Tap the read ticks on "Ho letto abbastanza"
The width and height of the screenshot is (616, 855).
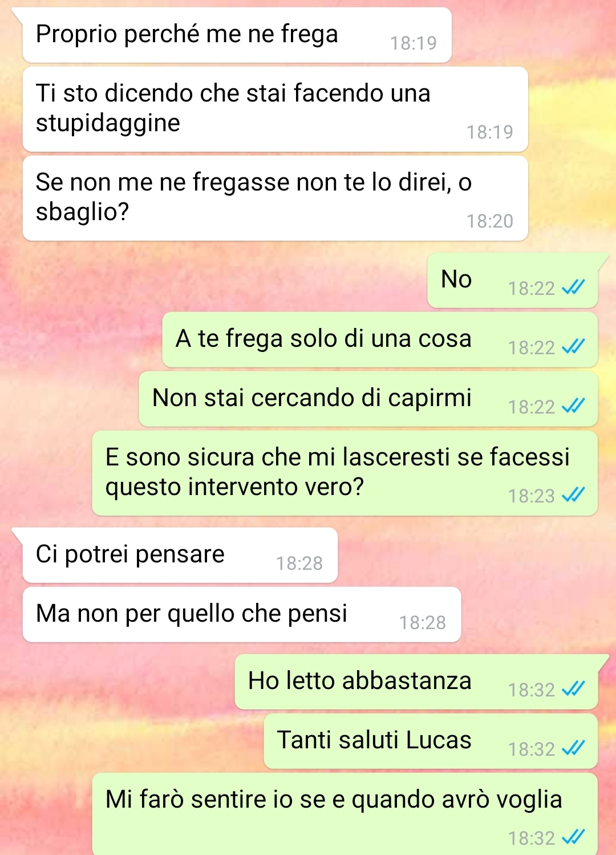pos(573,688)
